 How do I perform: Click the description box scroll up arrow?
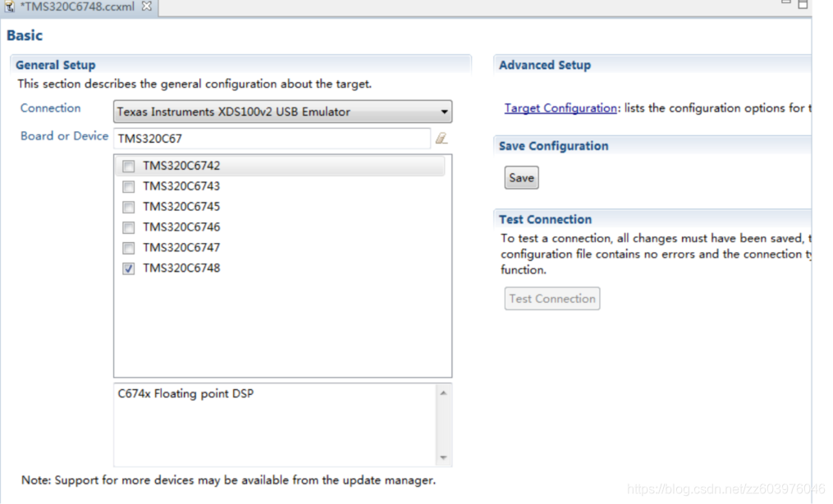click(444, 393)
